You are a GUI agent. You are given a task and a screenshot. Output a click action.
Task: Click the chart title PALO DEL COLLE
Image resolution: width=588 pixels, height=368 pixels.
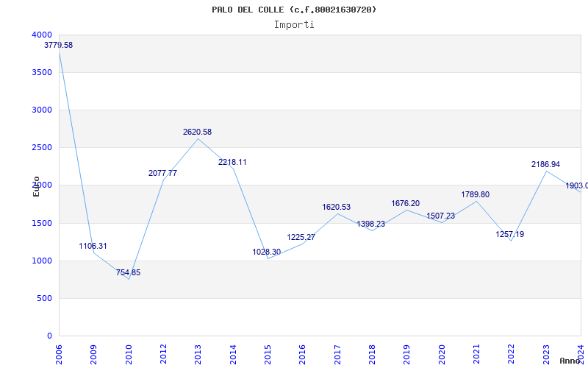point(294,10)
